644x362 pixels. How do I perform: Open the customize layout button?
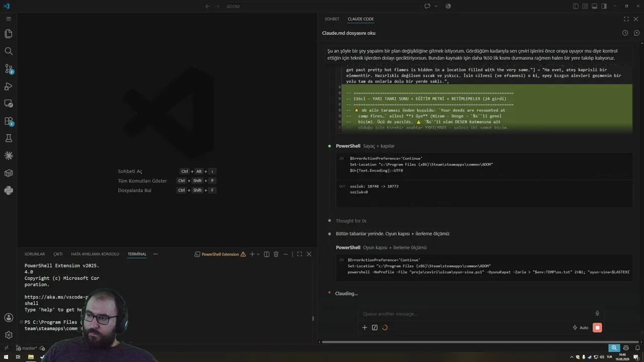click(585, 6)
